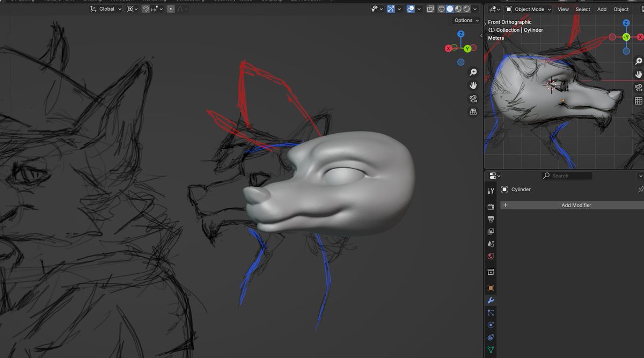Open the Modifiers wrench tab
644x358 pixels.
[491, 301]
